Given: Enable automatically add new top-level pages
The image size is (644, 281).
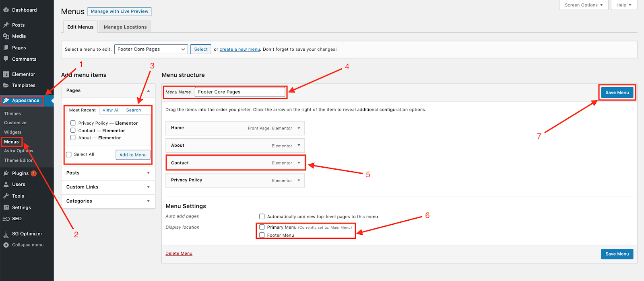Looking at the screenshot, I should pyautogui.click(x=262, y=216).
